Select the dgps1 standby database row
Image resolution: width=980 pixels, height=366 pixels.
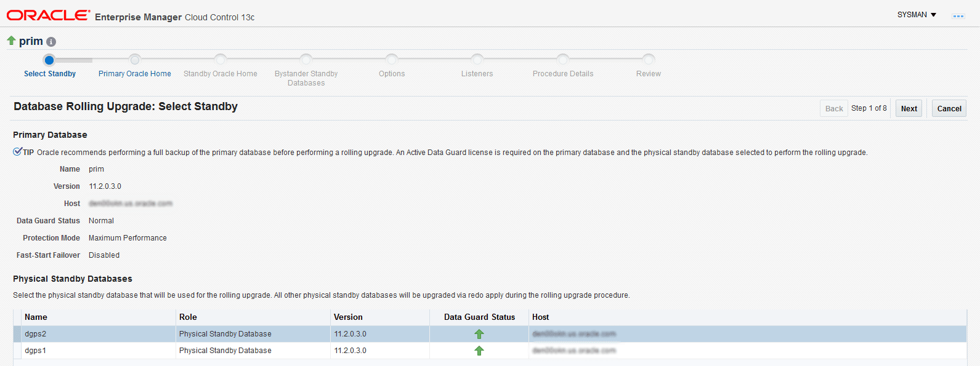click(x=490, y=351)
